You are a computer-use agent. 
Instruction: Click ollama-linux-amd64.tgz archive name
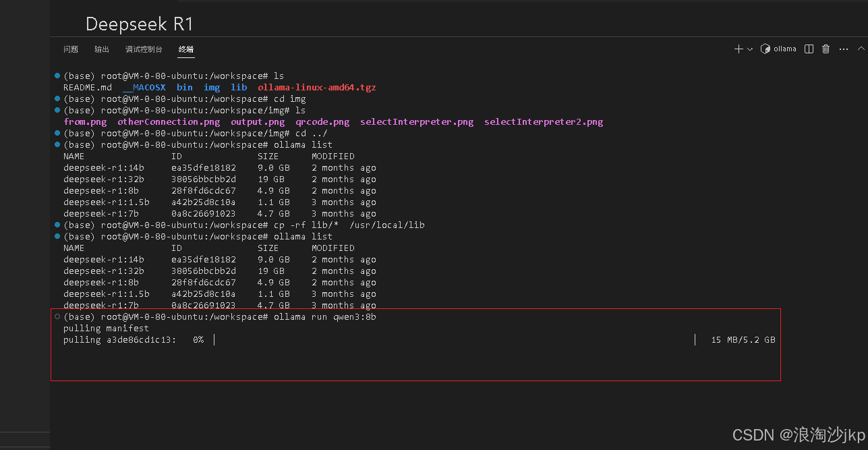tap(317, 87)
